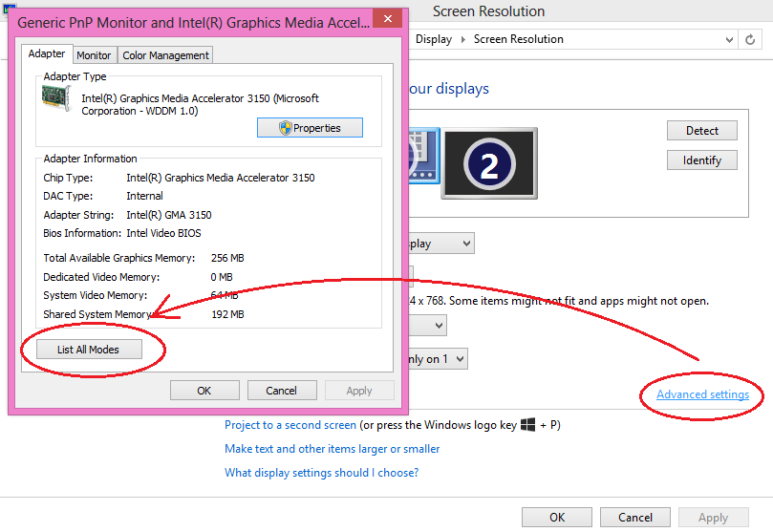The width and height of the screenshot is (773, 532).
Task: Click the Detect button
Action: [x=701, y=131]
